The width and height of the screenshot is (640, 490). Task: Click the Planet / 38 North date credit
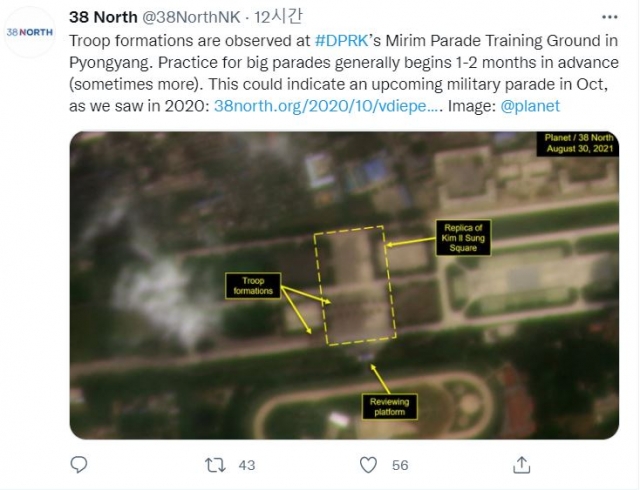(x=579, y=143)
